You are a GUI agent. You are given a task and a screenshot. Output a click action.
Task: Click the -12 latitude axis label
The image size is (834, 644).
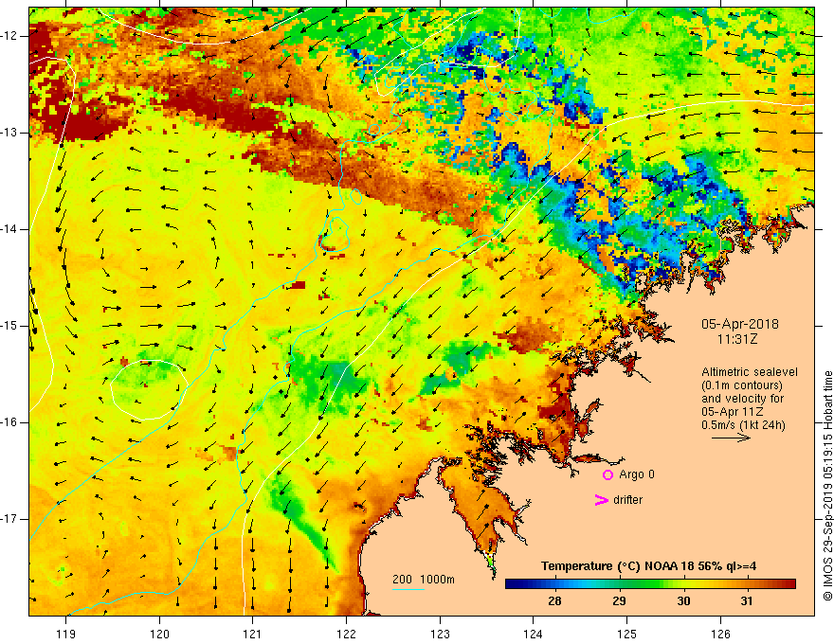click(x=10, y=36)
